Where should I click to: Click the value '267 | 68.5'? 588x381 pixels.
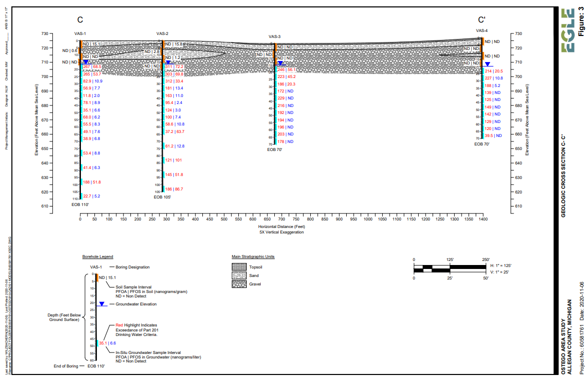[x=92, y=67]
